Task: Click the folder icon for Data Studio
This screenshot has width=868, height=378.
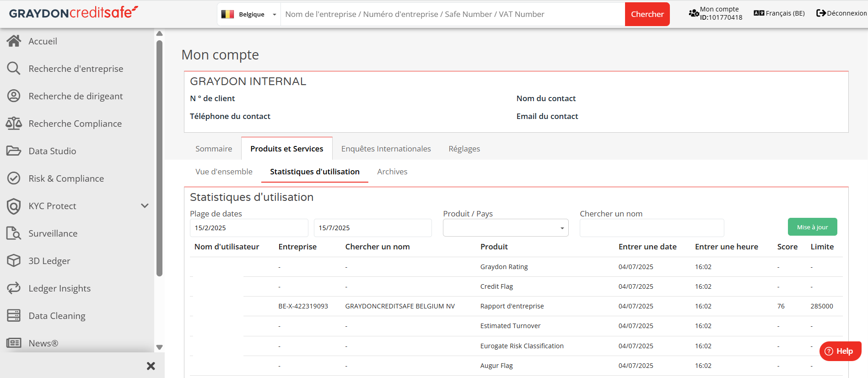Action: [14, 151]
